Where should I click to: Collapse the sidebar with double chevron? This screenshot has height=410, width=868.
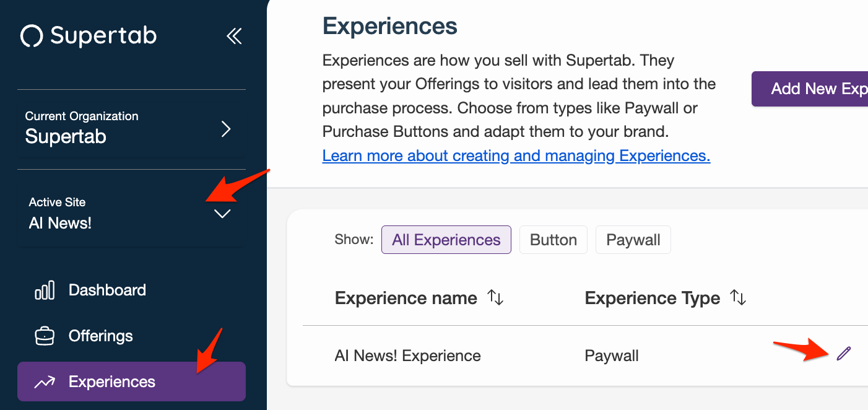(234, 36)
